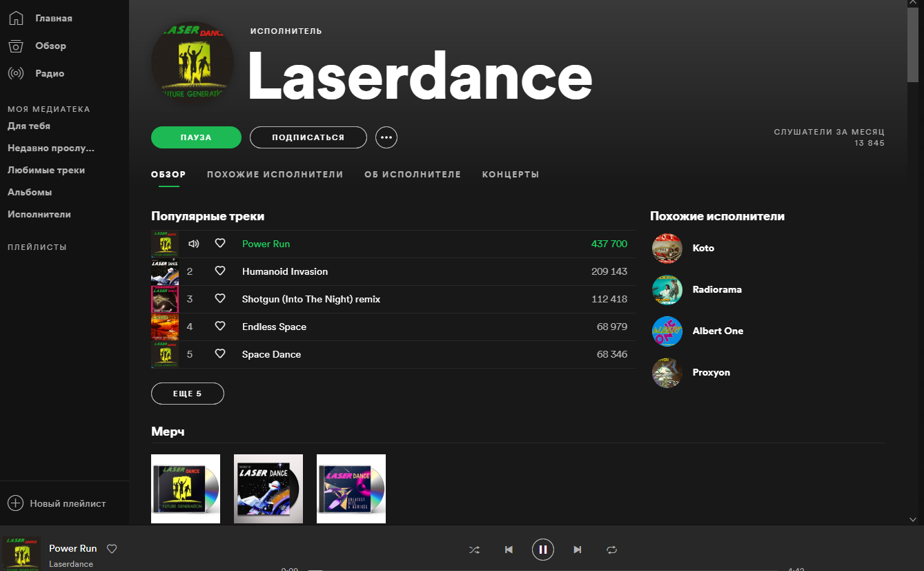
Task: Go to Главная in the sidebar
Action: coord(54,18)
